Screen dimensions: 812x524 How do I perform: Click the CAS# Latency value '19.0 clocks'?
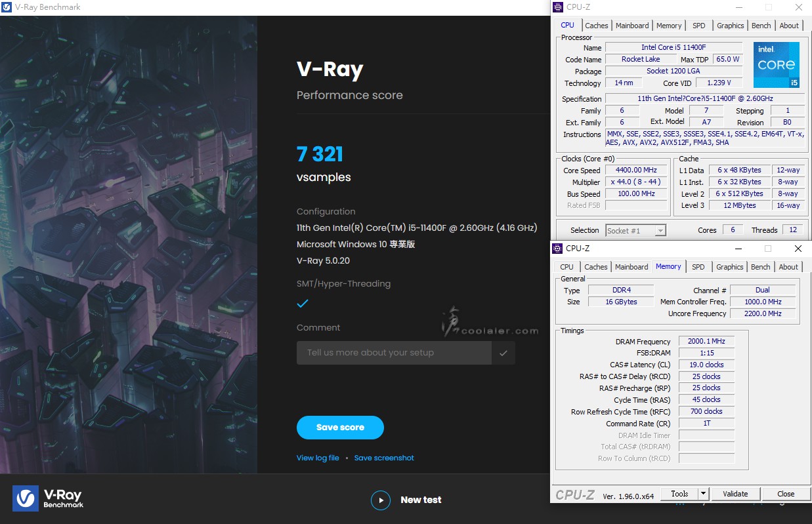[x=706, y=365]
